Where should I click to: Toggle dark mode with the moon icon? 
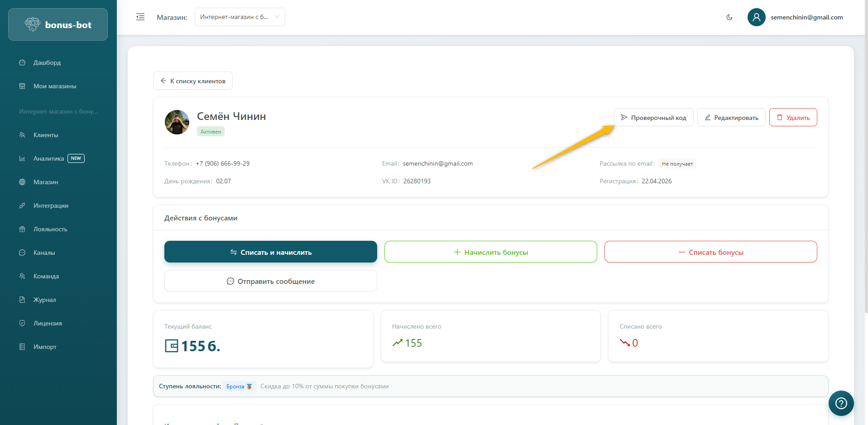pyautogui.click(x=729, y=17)
